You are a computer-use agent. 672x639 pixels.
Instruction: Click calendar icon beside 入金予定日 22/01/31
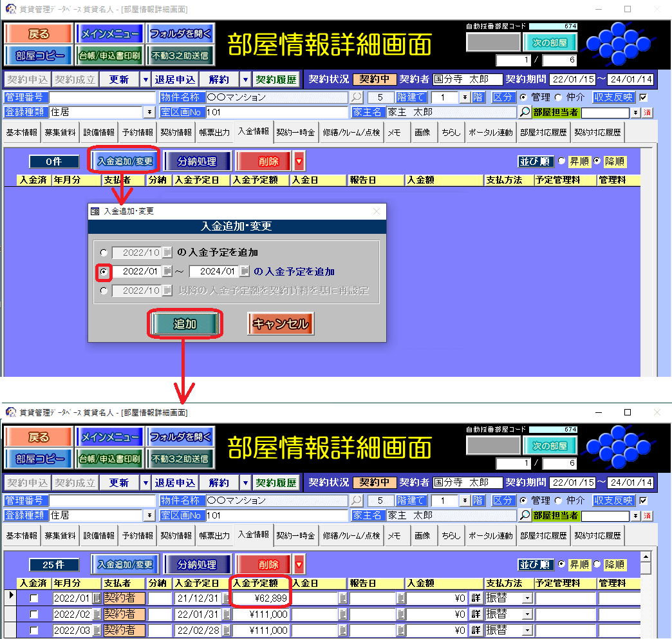[x=226, y=614]
